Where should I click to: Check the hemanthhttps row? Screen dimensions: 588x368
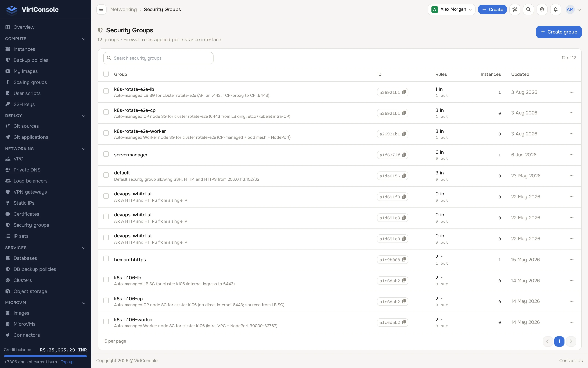pos(106,259)
